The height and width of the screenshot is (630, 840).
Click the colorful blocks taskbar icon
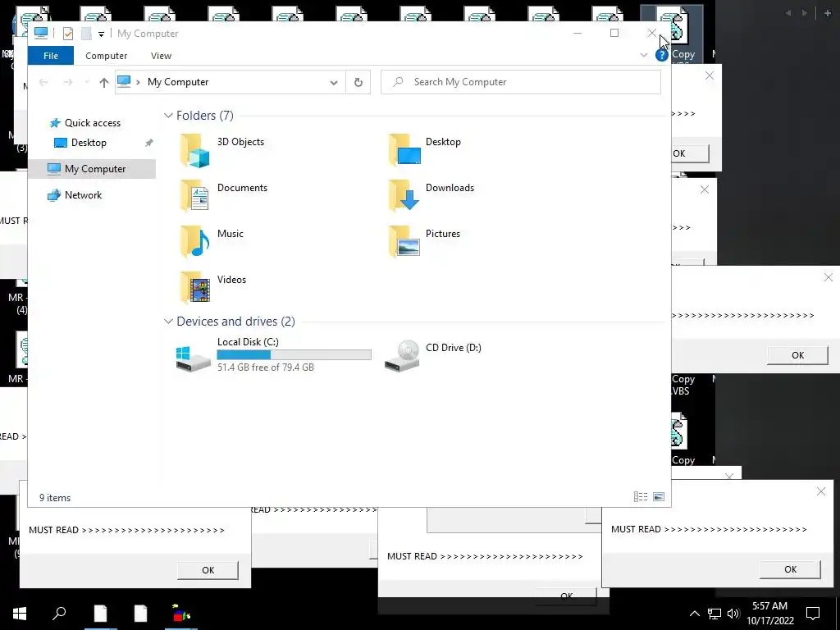coord(181,614)
